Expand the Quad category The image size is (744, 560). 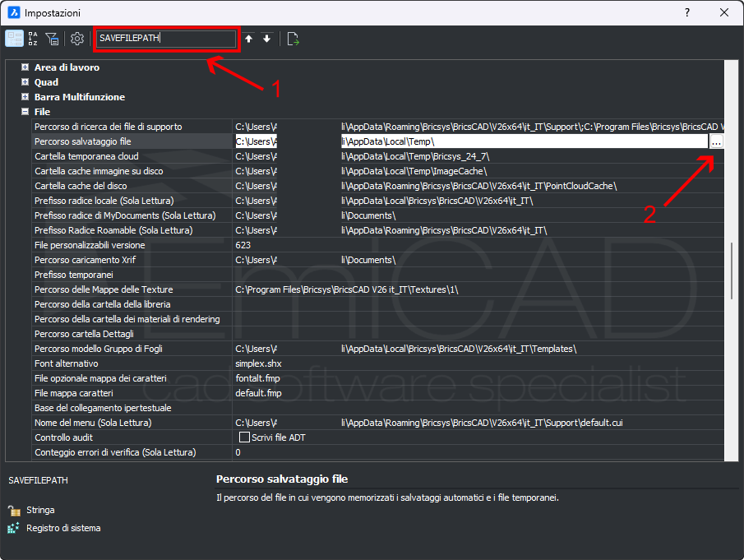(x=25, y=82)
